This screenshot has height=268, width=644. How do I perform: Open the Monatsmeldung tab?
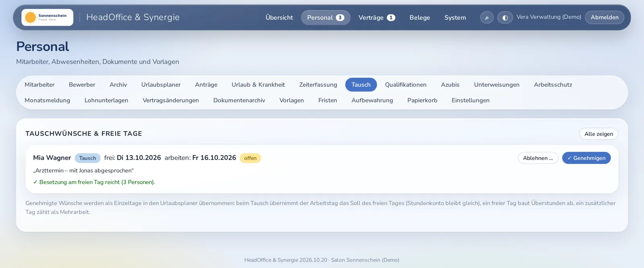click(x=47, y=100)
